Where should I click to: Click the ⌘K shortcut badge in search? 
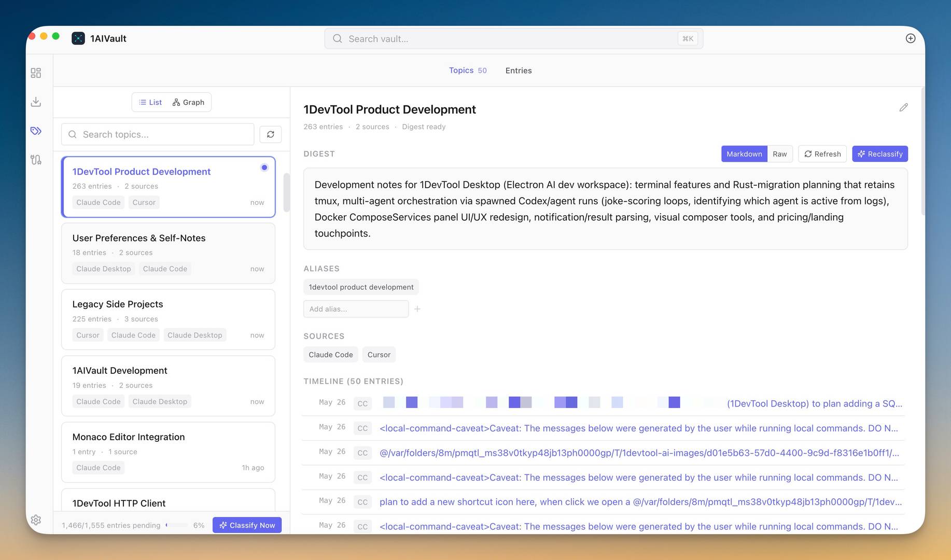pos(688,39)
